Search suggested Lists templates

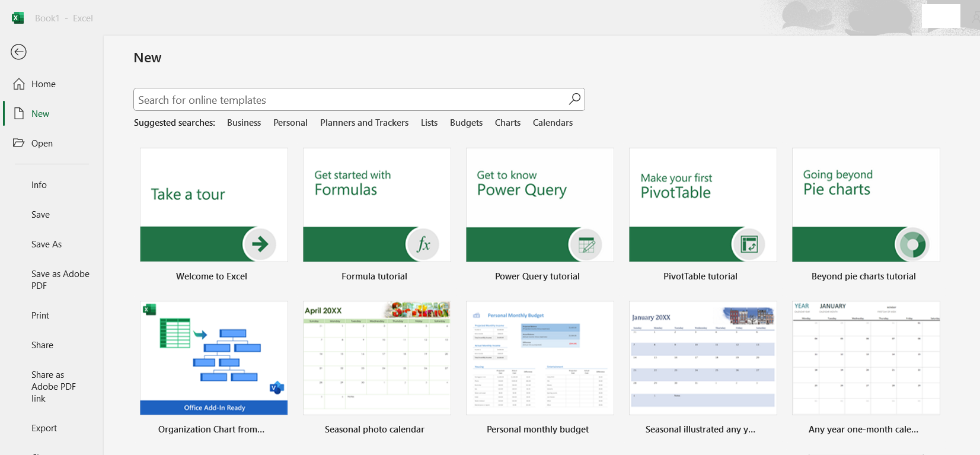pyautogui.click(x=429, y=123)
